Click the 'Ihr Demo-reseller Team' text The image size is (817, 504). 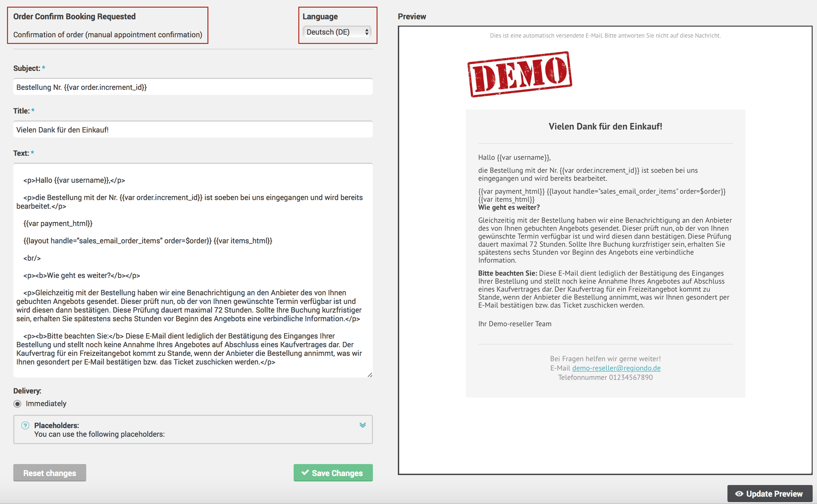(x=515, y=324)
